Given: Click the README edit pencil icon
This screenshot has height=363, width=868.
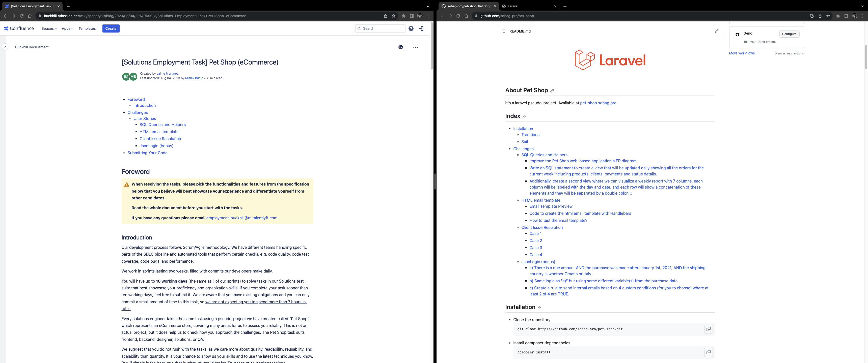Looking at the screenshot, I should pyautogui.click(x=716, y=31).
